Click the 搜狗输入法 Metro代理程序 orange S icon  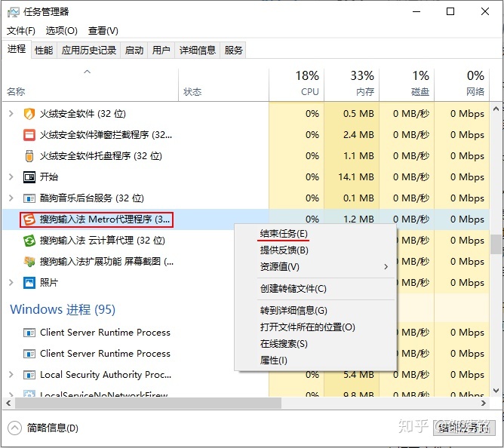(29, 219)
